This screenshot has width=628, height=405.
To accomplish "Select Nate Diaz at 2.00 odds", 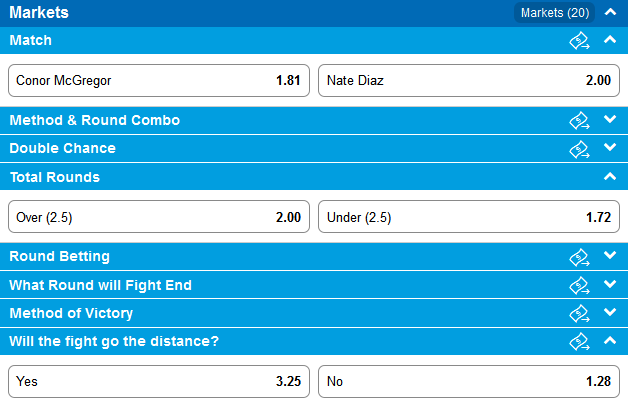I will (x=469, y=81).
